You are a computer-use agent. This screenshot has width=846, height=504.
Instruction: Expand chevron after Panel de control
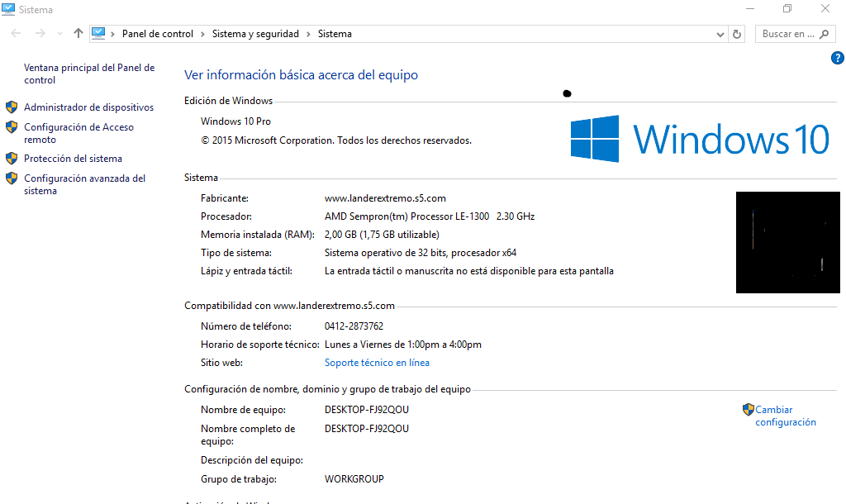[x=202, y=34]
